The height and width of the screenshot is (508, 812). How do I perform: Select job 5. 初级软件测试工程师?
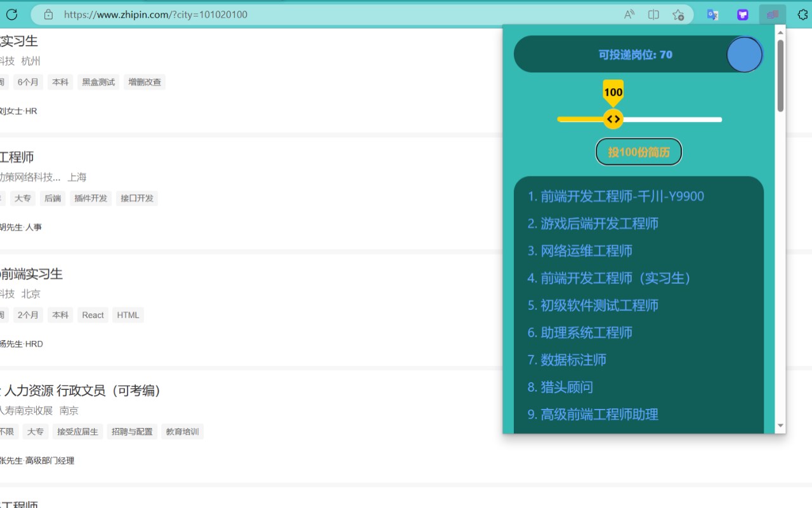click(593, 305)
